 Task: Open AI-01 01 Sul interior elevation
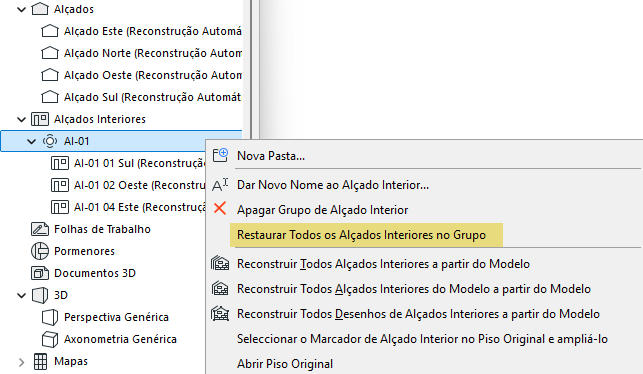[x=139, y=163]
